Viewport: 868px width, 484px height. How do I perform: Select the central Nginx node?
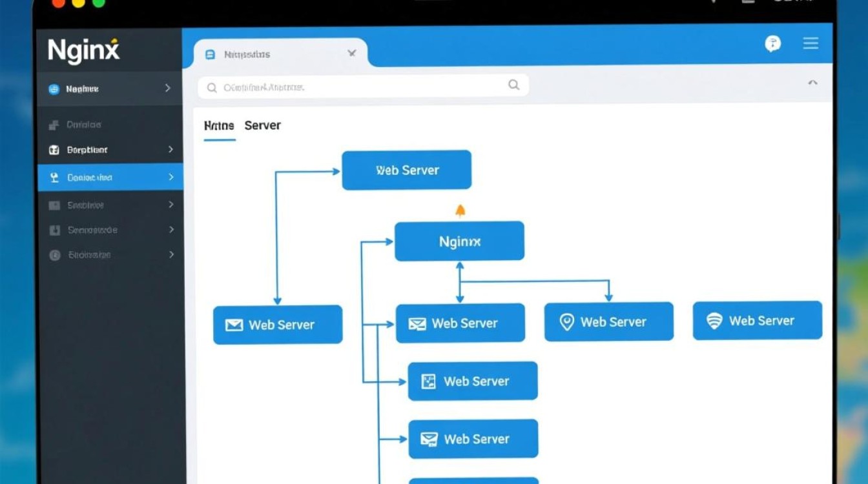pos(459,241)
